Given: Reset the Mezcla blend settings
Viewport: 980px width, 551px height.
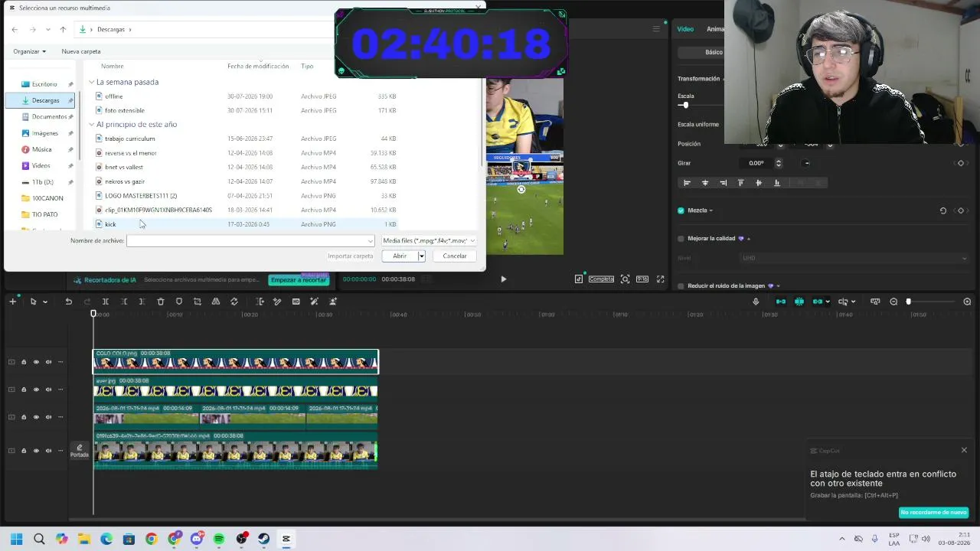Looking at the screenshot, I should tap(943, 210).
